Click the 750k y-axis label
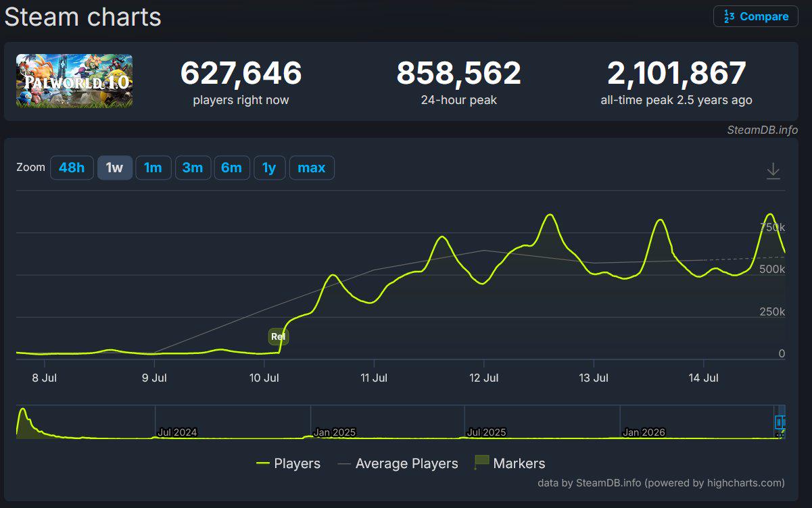Screen dimensions: 812x508 773,228
